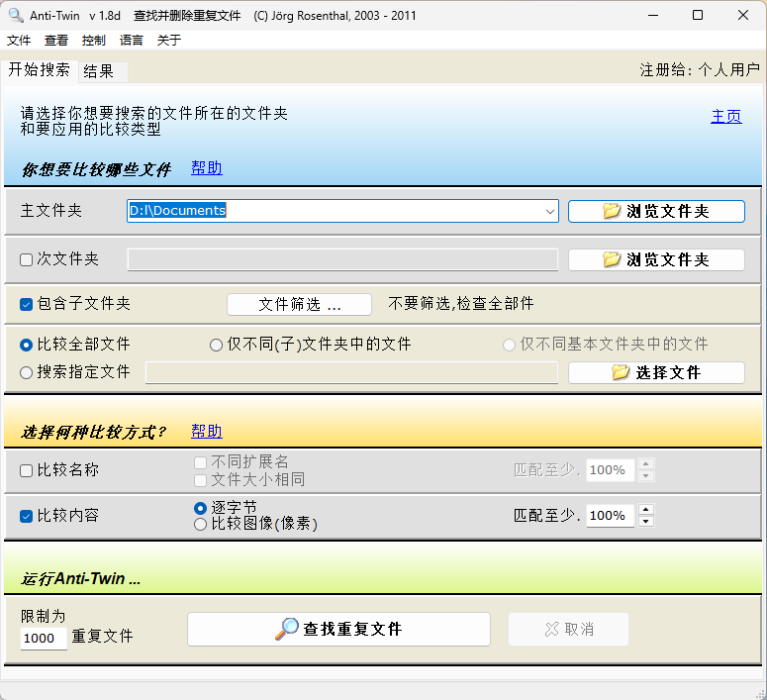Click the 文件筛选 ... button
767x700 pixels.
[x=299, y=305]
